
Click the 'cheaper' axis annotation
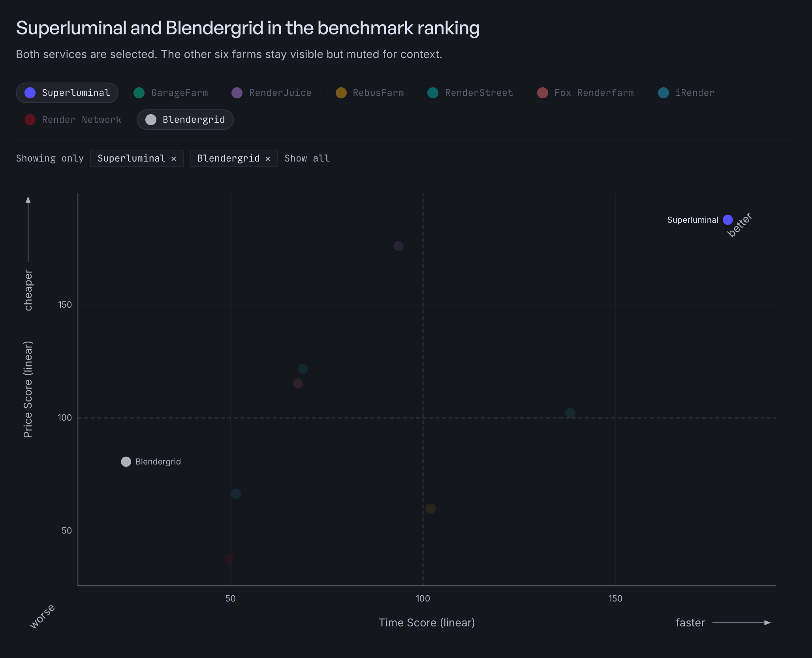coord(28,290)
